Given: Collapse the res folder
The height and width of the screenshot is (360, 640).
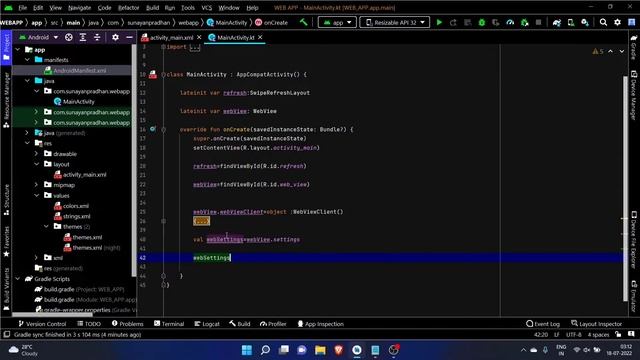Looking at the screenshot, I should (x=27, y=143).
